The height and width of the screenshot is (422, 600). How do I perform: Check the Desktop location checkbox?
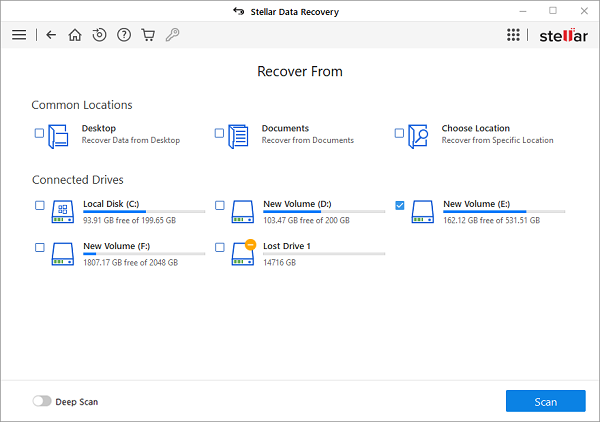40,133
